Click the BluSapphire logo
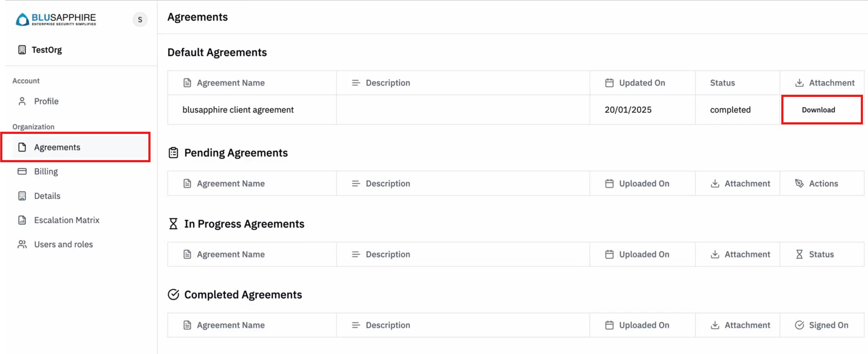868x354 pixels. coord(56,19)
